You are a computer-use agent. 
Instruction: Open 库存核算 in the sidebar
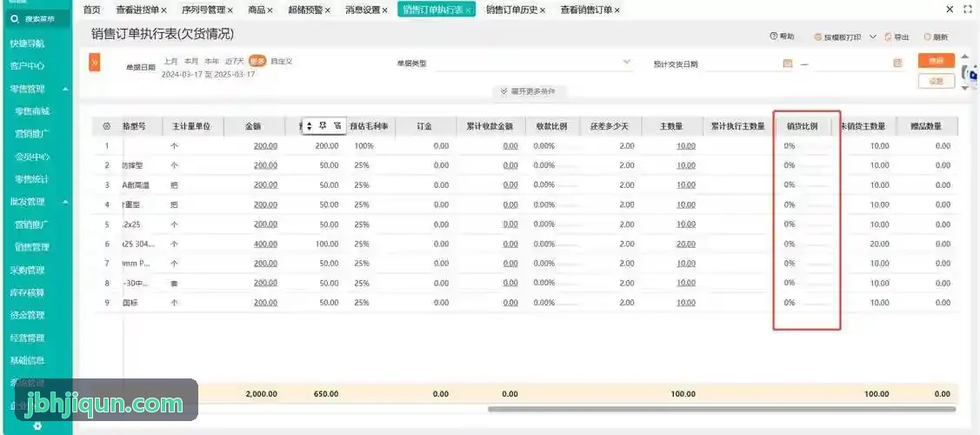pyautogui.click(x=28, y=292)
